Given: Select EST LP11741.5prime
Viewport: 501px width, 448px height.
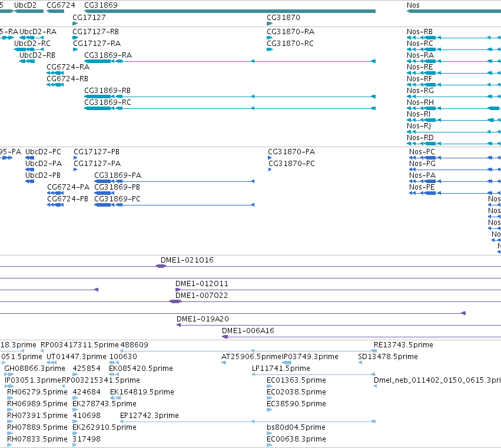Looking at the screenshot, I should coord(281,369).
